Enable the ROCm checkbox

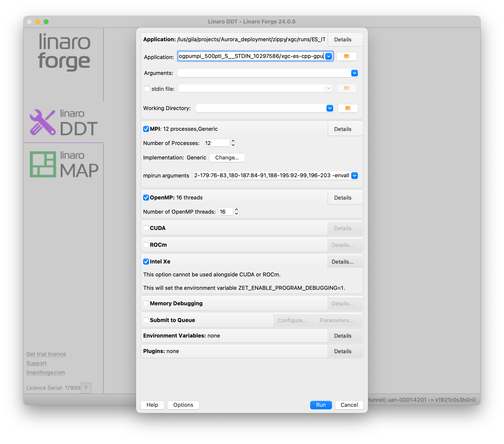[146, 245]
